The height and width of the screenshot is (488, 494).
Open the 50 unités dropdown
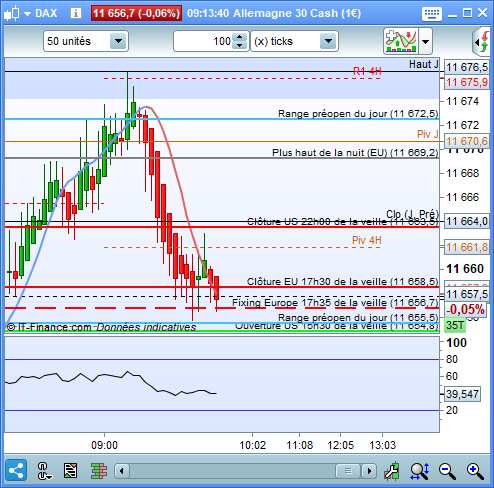pos(86,41)
